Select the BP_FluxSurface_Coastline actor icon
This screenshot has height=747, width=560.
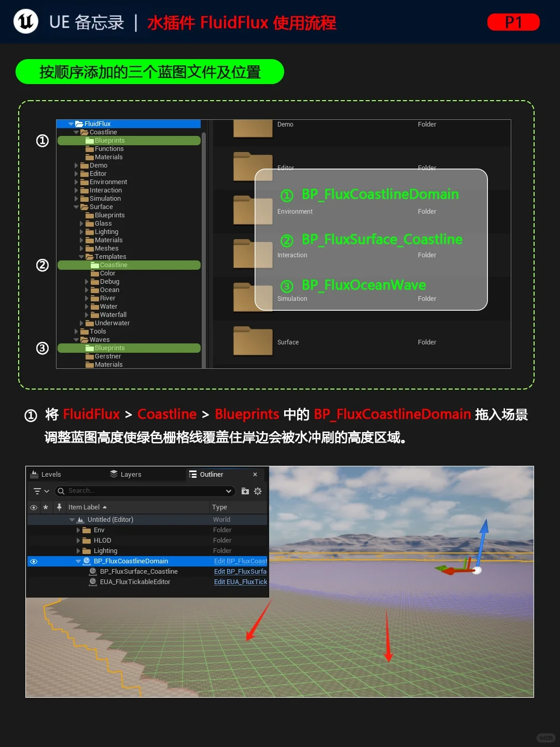(92, 571)
